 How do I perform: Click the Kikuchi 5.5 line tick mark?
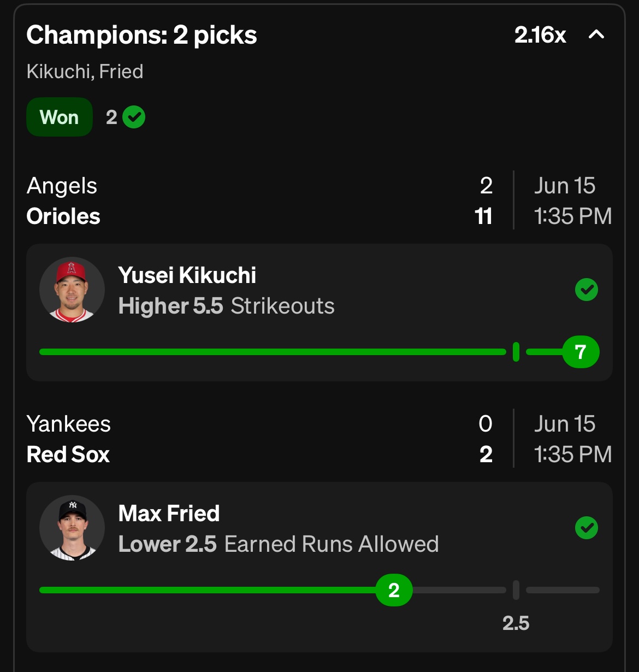click(516, 352)
